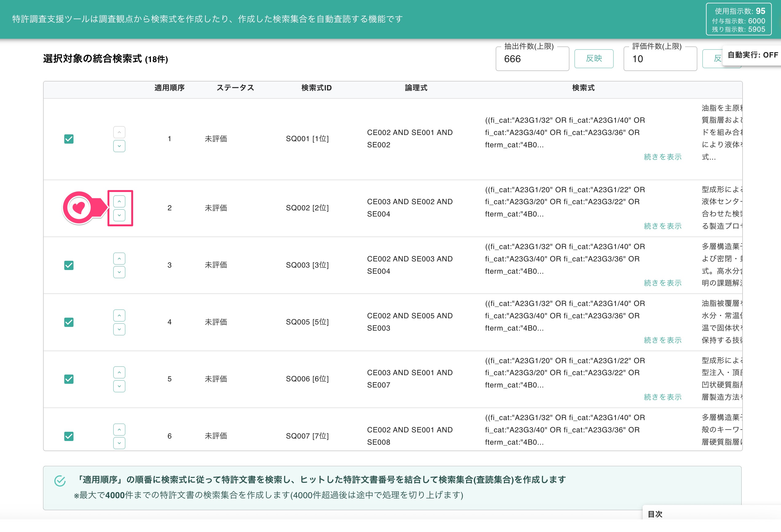Click the 検索式 column header
Image resolution: width=781 pixels, height=532 pixels.
[583, 88]
